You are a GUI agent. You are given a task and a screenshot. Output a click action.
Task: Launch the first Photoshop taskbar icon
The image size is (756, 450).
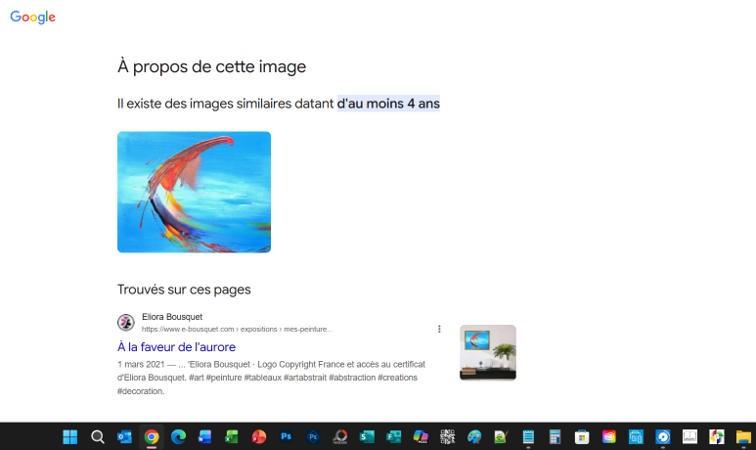click(286, 437)
